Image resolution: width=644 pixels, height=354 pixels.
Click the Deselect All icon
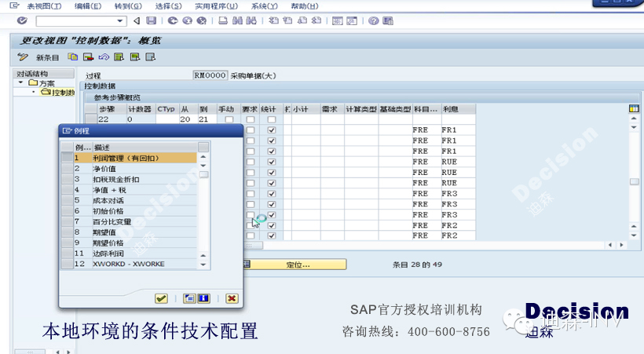[150, 57]
